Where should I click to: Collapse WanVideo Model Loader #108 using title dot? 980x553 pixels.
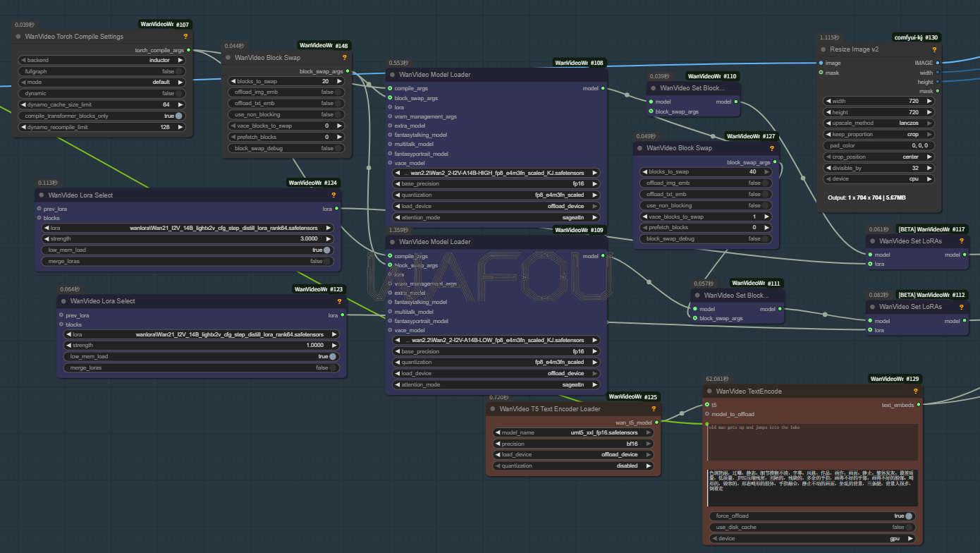point(392,74)
